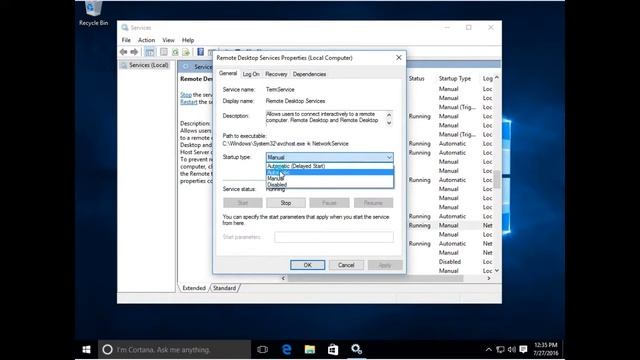Confirm the dialog with OK
Viewport: 640px width, 360px height.
(x=307, y=265)
